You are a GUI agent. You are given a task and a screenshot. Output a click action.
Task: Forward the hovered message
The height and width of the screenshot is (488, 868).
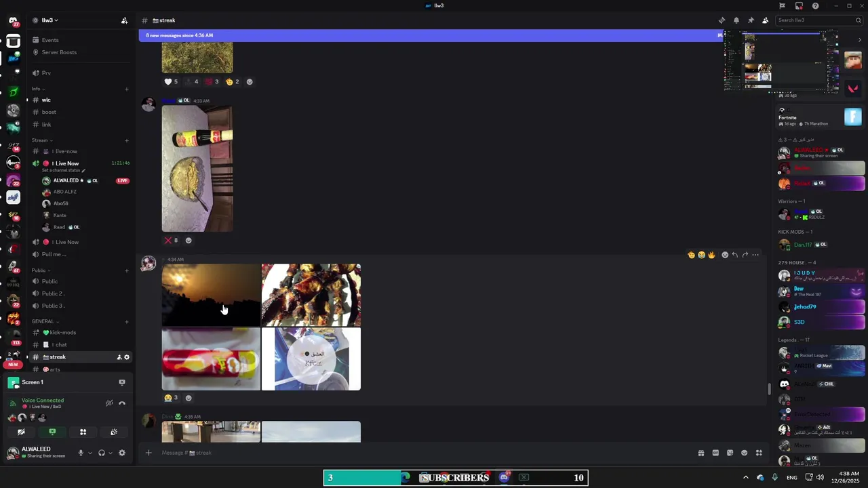(745, 255)
